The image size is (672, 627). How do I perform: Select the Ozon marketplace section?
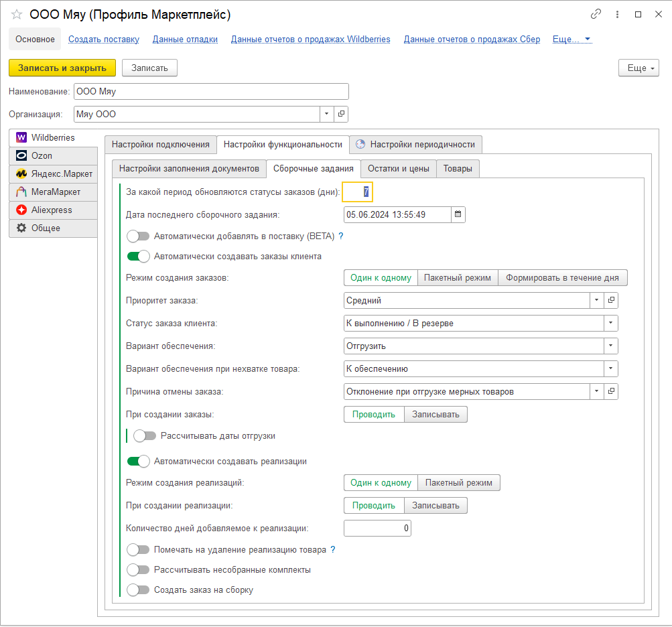(53, 155)
